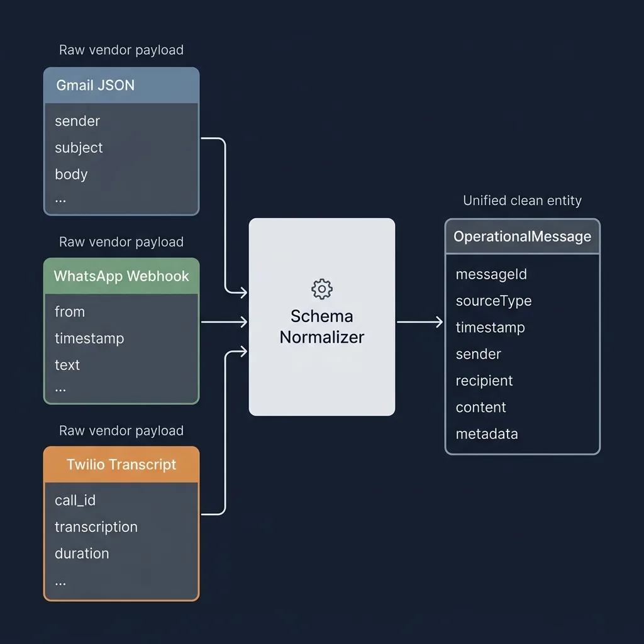Screen dimensions: 644x644
Task: Click the timestamp field in OperationalMessage
Action: 491,328
